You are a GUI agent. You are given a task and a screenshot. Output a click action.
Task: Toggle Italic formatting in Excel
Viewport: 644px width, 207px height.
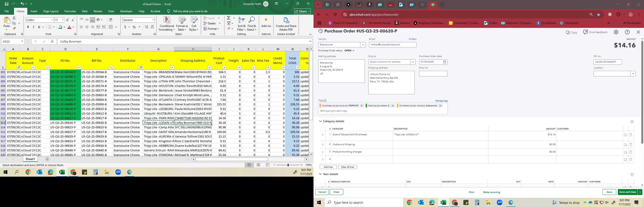point(34,27)
